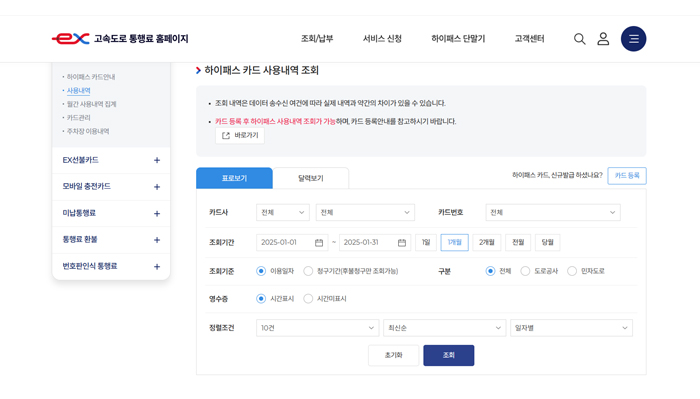Click the 바로가기 shortcut button
The height and width of the screenshot is (399, 700).
click(x=240, y=135)
